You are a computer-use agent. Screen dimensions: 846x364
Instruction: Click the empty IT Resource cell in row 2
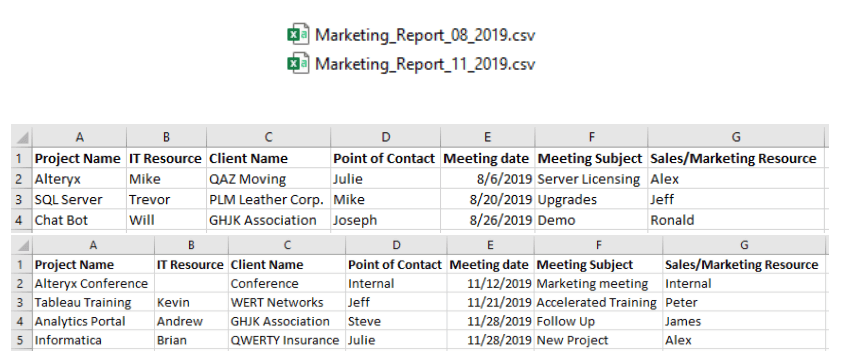pyautogui.click(x=192, y=284)
